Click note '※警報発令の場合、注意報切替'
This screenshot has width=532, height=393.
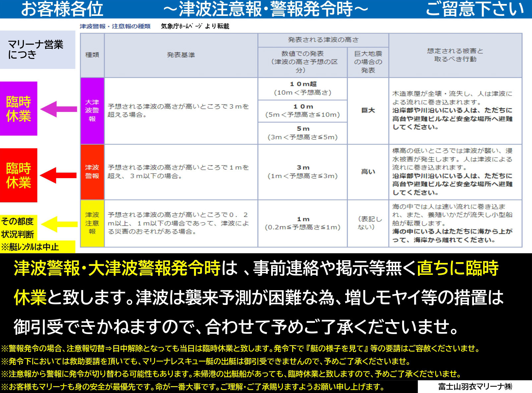[x=241, y=348]
